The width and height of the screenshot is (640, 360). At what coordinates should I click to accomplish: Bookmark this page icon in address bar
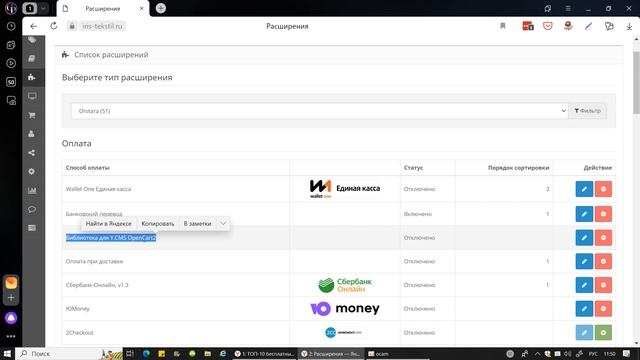[502, 26]
